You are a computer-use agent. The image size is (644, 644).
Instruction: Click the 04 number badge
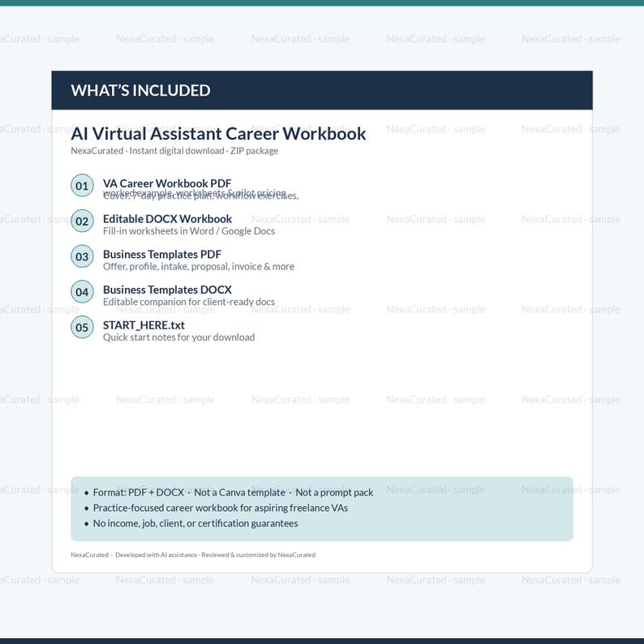tap(82, 292)
